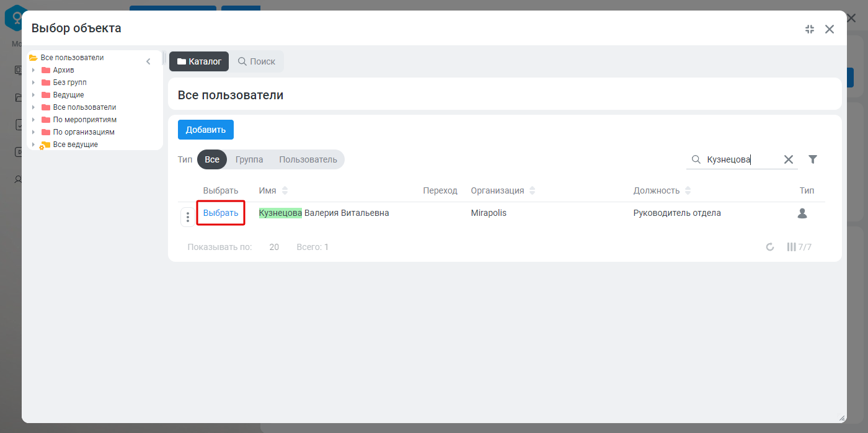This screenshot has width=868, height=433.
Task: Expand the По организациям folder arrow
Action: click(33, 132)
